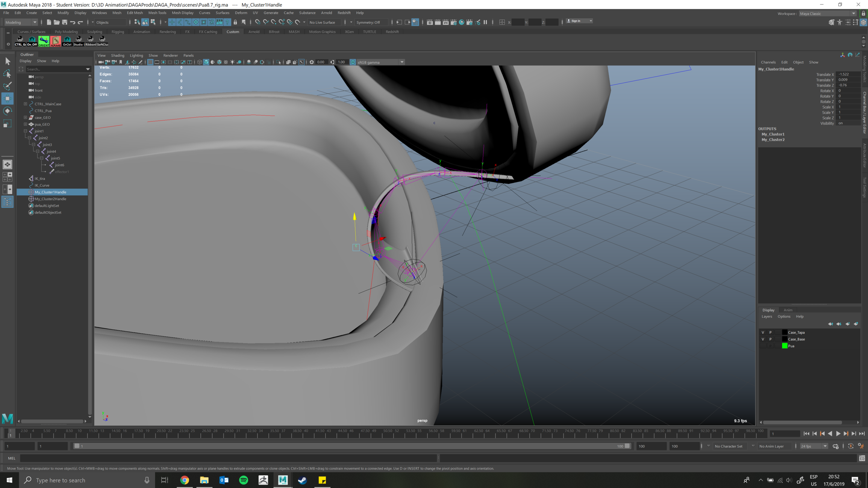Toggle playback P for Case_Base layer
868x488 pixels.
(770, 339)
